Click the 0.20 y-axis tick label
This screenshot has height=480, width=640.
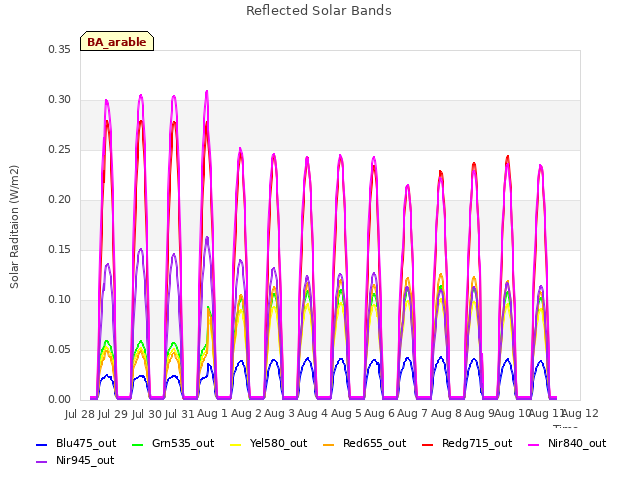60,200
